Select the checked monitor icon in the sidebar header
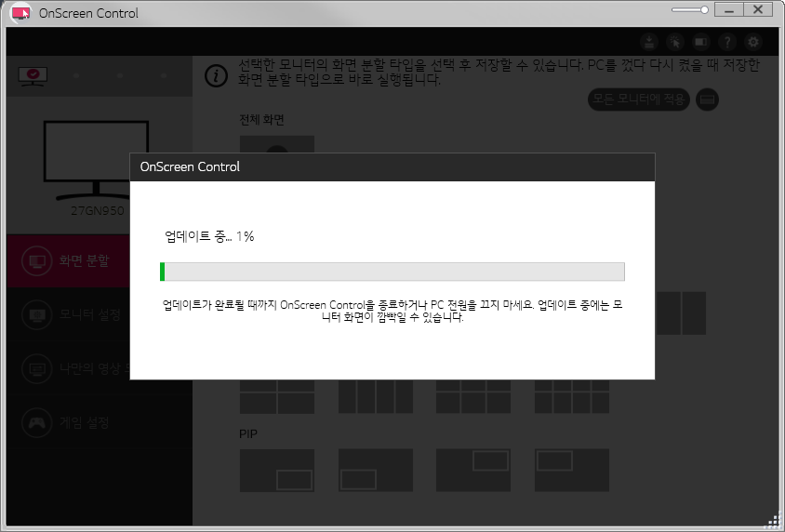This screenshot has height=532, width=785. tap(33, 76)
